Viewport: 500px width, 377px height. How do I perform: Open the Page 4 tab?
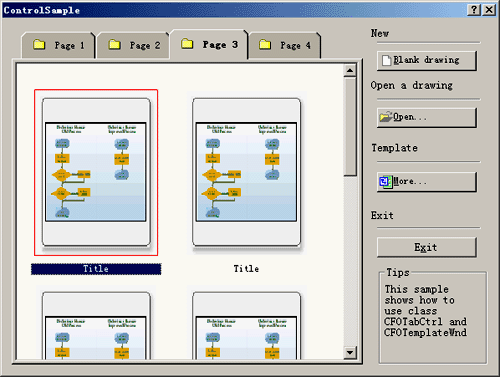pos(285,45)
